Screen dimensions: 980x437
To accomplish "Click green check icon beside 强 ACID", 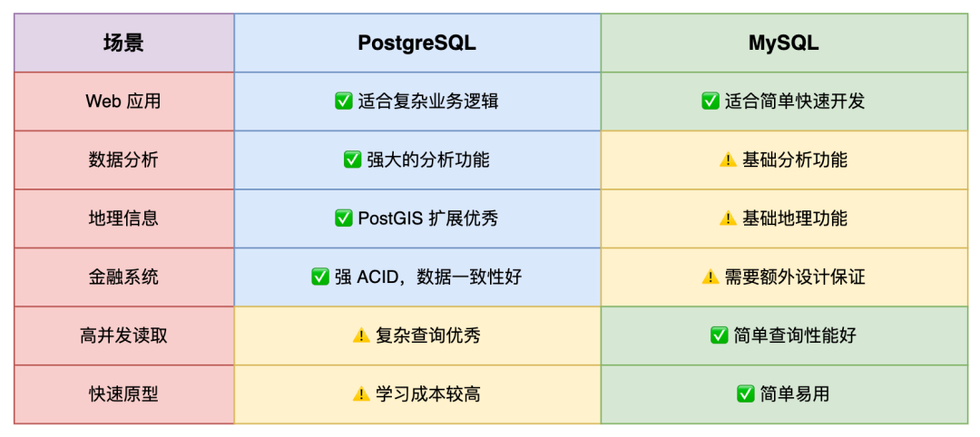I will pyautogui.click(x=320, y=277).
